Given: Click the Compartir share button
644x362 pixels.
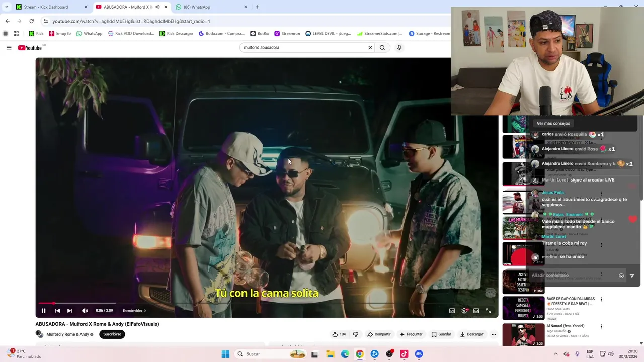Looking at the screenshot, I should tap(379, 334).
